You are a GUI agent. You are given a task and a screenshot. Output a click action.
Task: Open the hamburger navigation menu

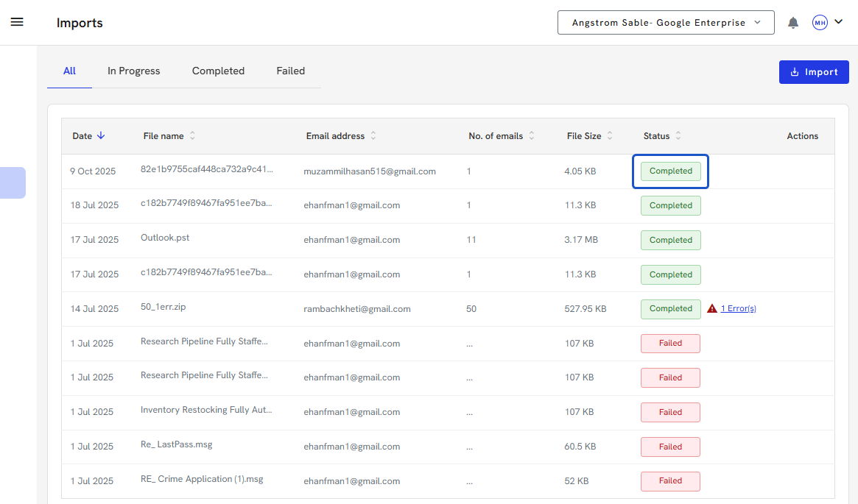click(17, 22)
